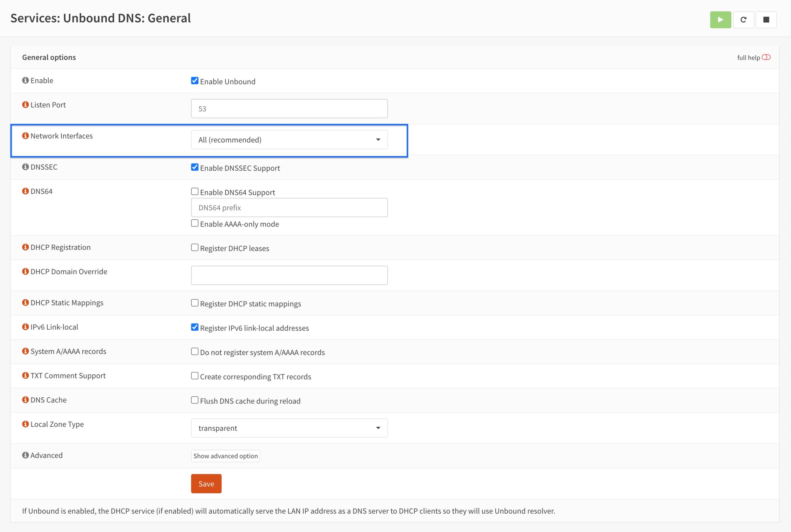Open help info icon for Advanced
This screenshot has width=791, height=532.
(x=25, y=455)
